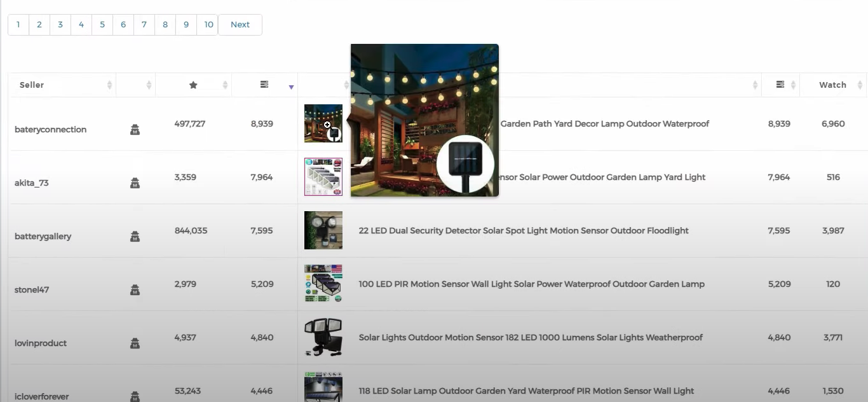Open seller icon for bateryconnection
Screen dimensions: 868x402
135,130
